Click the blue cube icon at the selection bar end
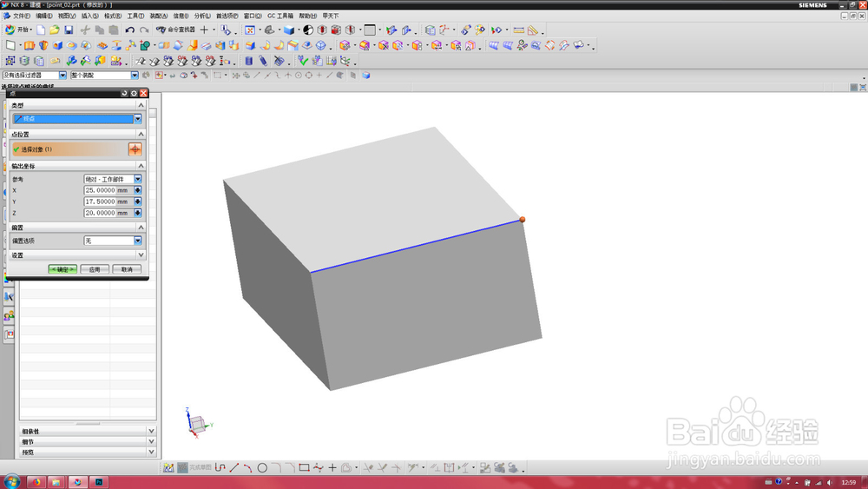Image resolution: width=868 pixels, height=489 pixels. click(x=366, y=76)
